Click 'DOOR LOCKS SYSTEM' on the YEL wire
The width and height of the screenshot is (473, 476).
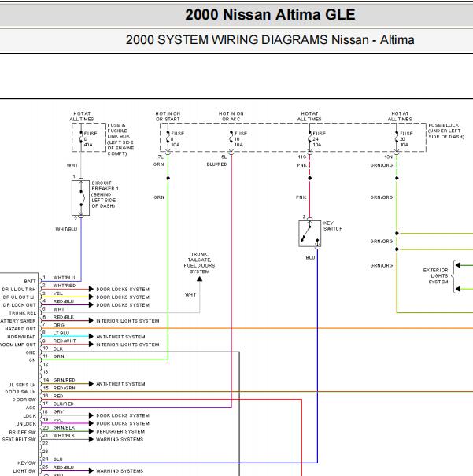[x=123, y=297]
